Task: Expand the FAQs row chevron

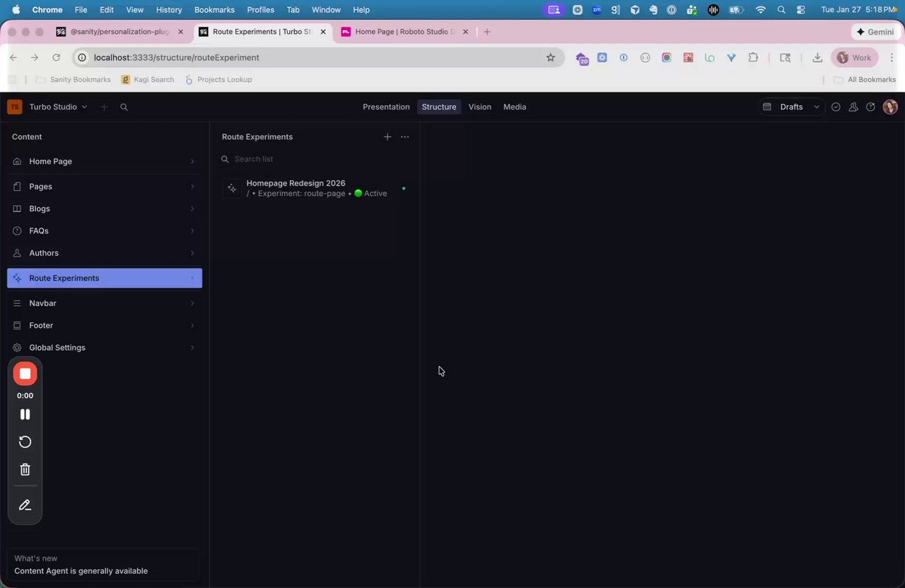Action: [192, 230]
